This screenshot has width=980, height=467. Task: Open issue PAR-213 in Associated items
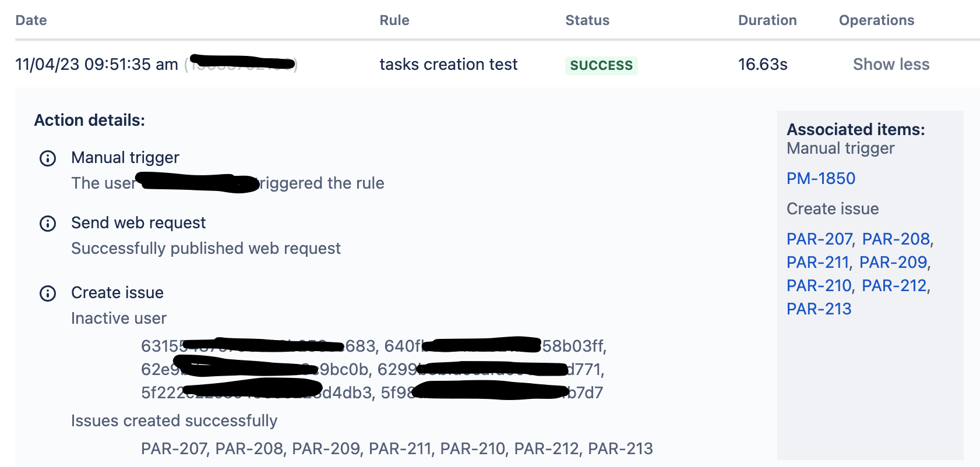818,309
